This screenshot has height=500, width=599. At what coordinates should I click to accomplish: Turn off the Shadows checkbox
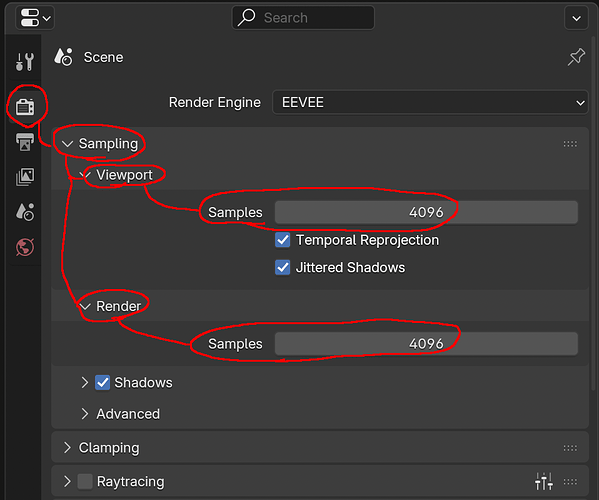pos(102,382)
